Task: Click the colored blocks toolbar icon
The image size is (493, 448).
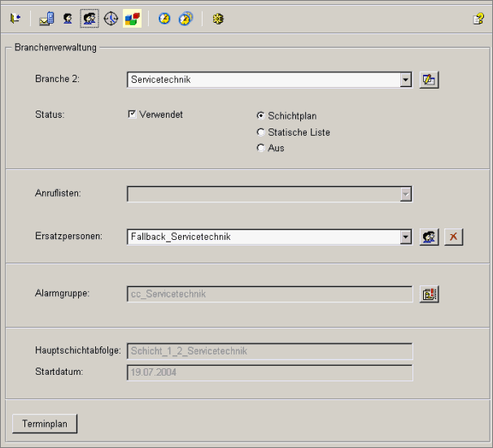Action: (x=132, y=18)
